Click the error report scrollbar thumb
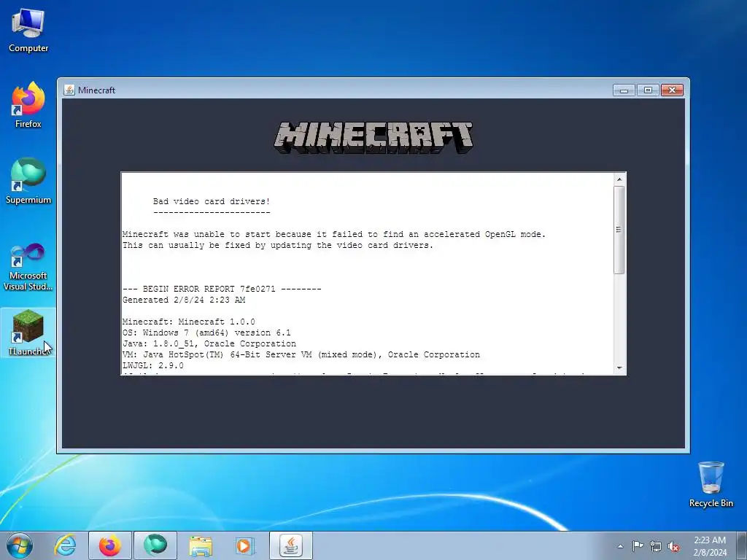 click(619, 230)
